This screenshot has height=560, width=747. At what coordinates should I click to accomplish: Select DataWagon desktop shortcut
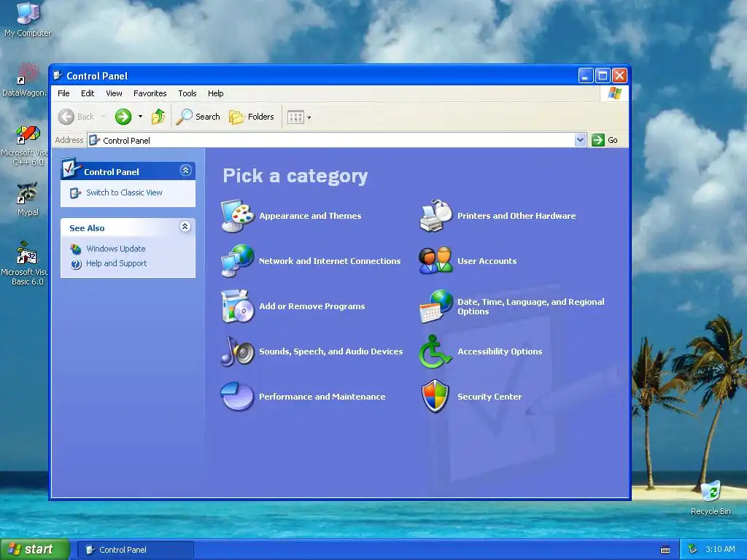[25, 79]
